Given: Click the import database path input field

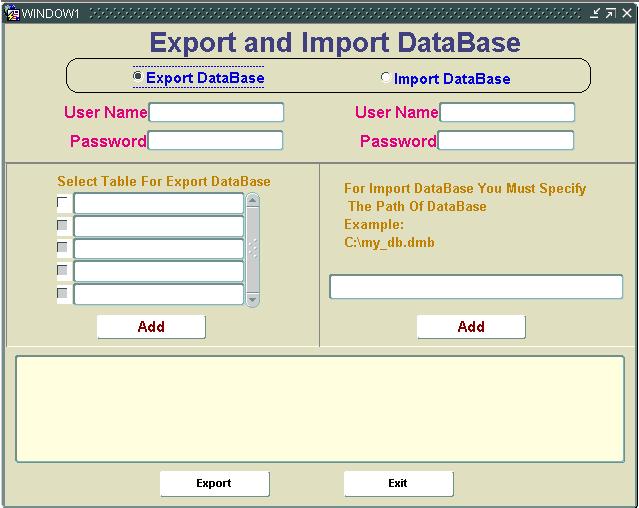Looking at the screenshot, I should (476, 287).
